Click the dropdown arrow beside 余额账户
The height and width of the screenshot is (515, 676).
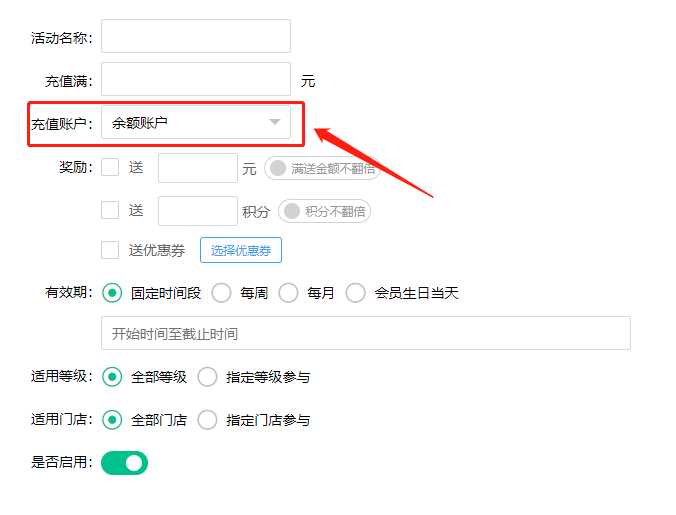275,123
